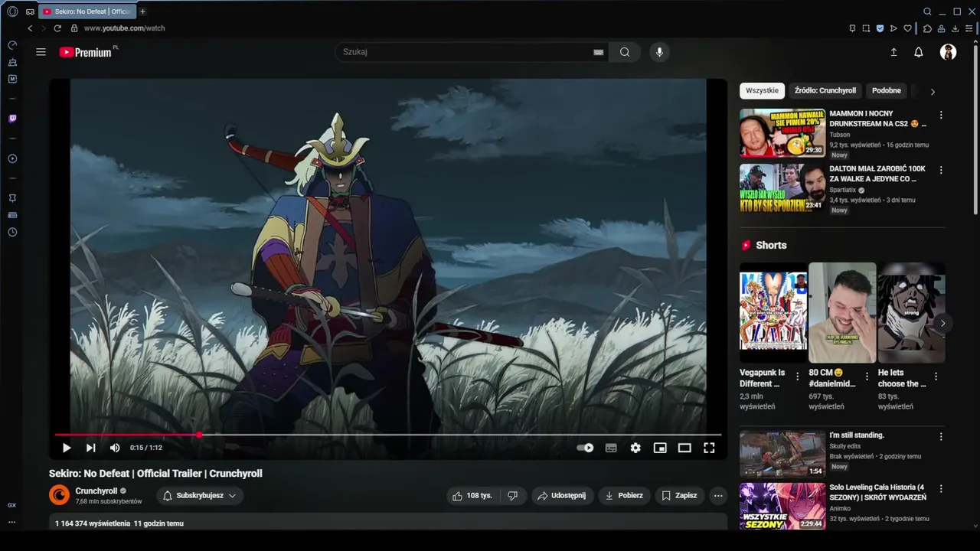Like the video with 108 tys.

[x=472, y=495]
